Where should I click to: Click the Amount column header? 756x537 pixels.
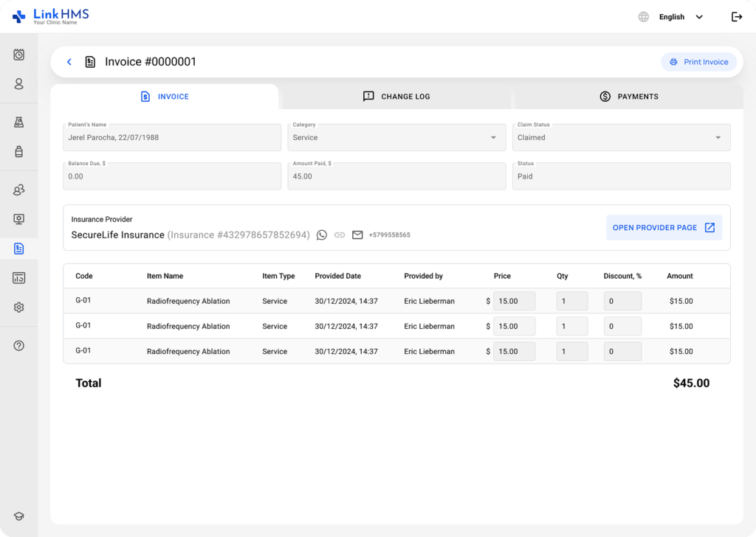coord(680,276)
